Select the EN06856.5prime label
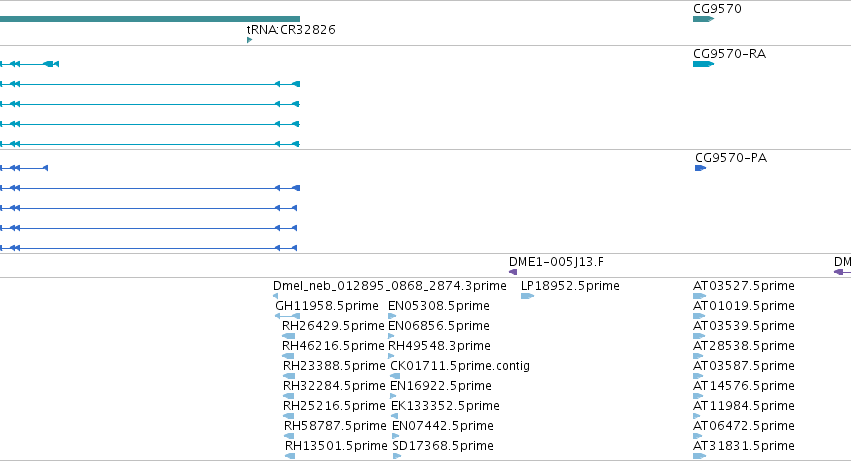851x461 pixels. (439, 326)
